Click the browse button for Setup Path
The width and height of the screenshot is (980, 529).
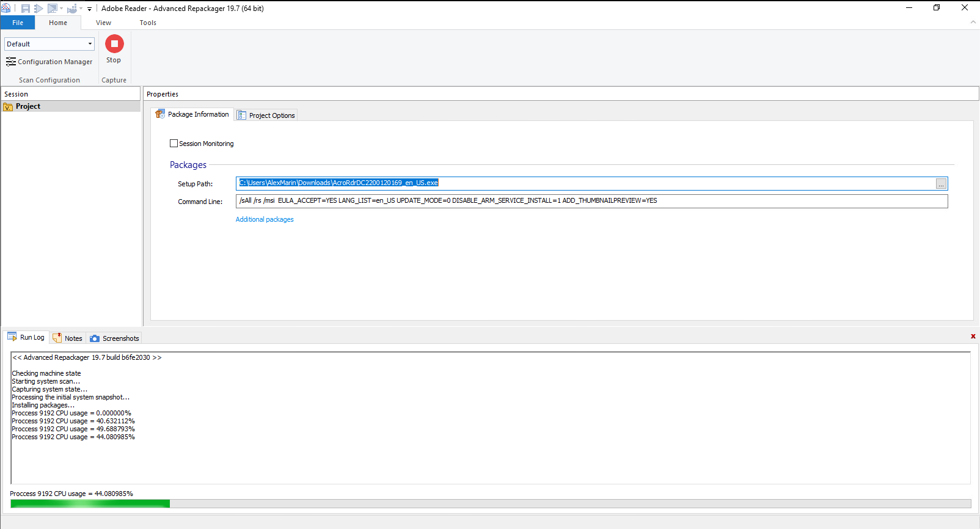(x=942, y=184)
